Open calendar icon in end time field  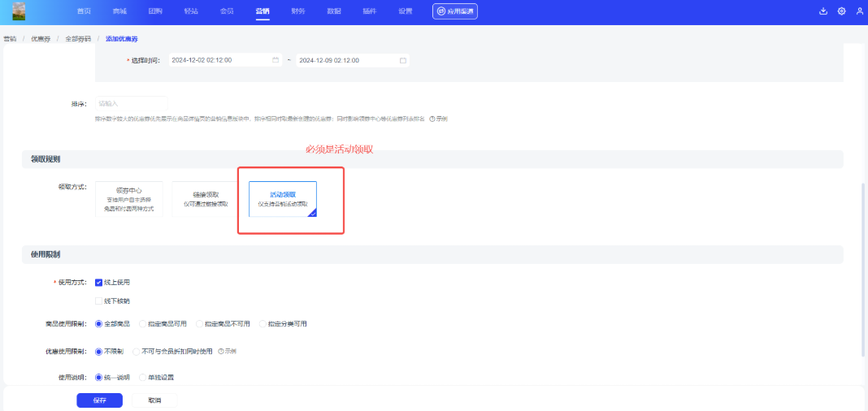[x=402, y=60]
